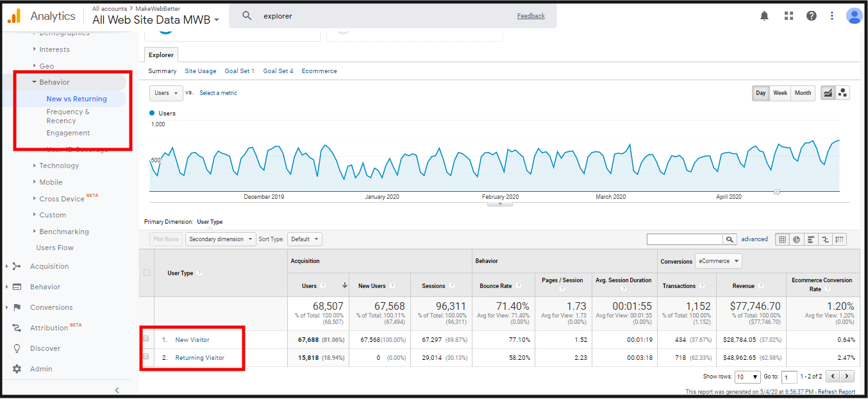Click the Go to page number field
Viewport: 868px width, 399px height.
click(790, 377)
